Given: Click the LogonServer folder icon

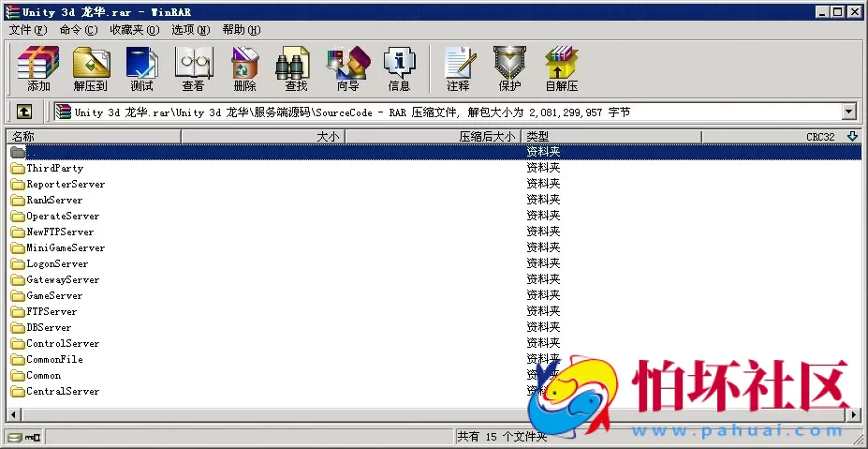Looking at the screenshot, I should [19, 263].
